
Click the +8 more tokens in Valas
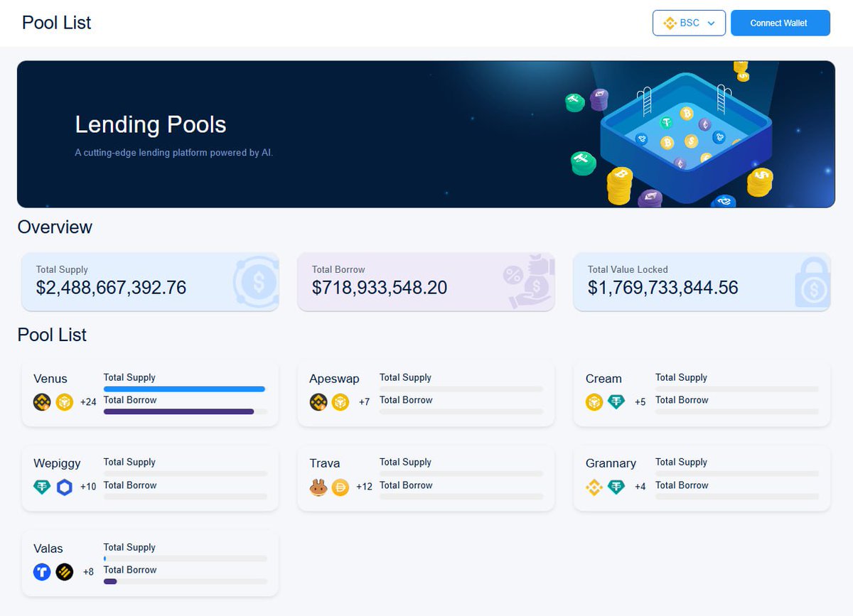(88, 572)
